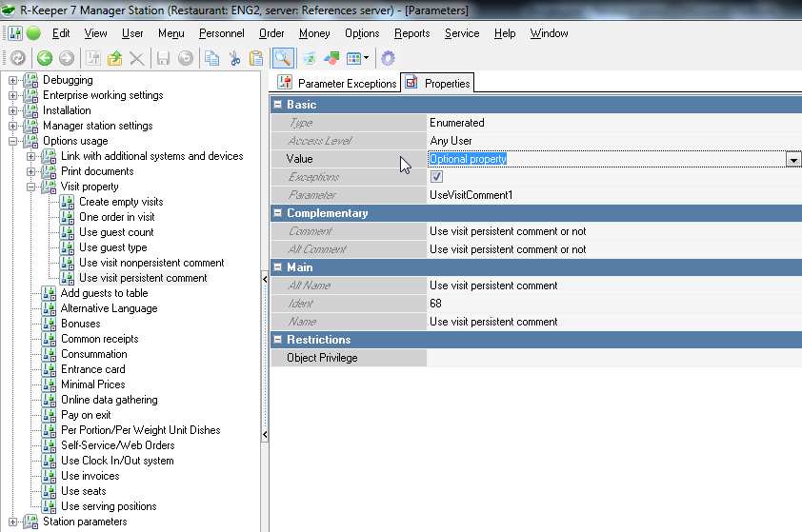802x532 pixels.
Task: Click the upper splitter collapse arrow
Action: (265, 279)
